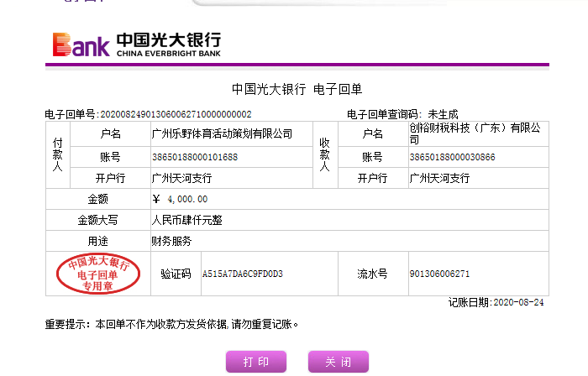Select the receipt number 2020082490130600627100000000002

tap(176, 114)
